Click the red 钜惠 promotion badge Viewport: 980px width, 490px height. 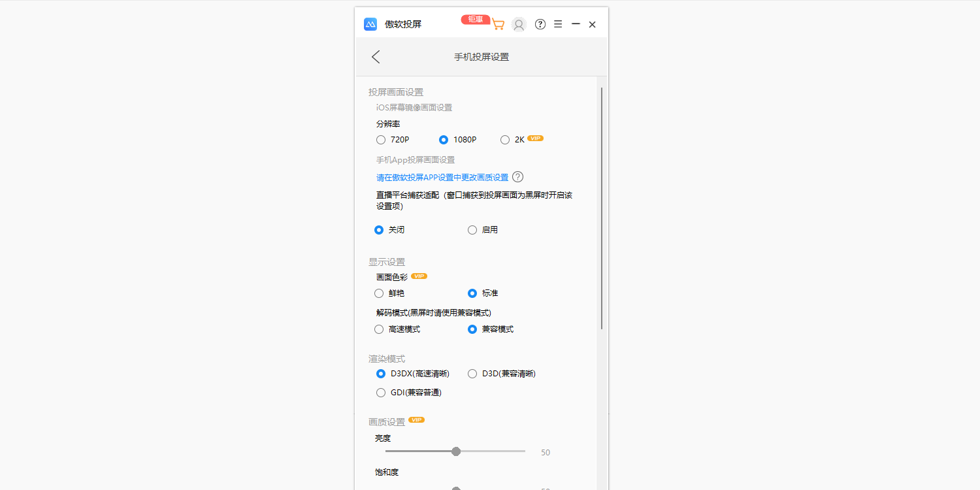point(476,20)
